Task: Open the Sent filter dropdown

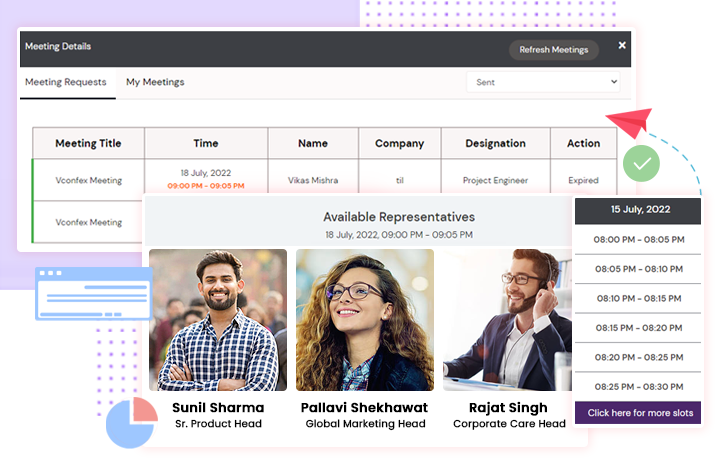Action: tap(543, 82)
